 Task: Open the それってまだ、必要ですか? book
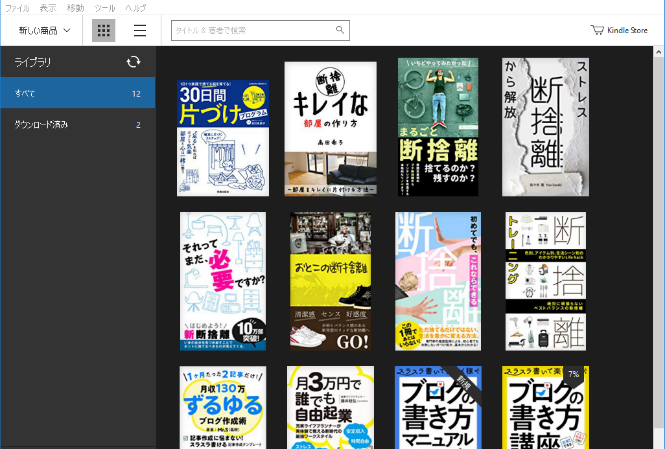pyautogui.click(x=223, y=281)
